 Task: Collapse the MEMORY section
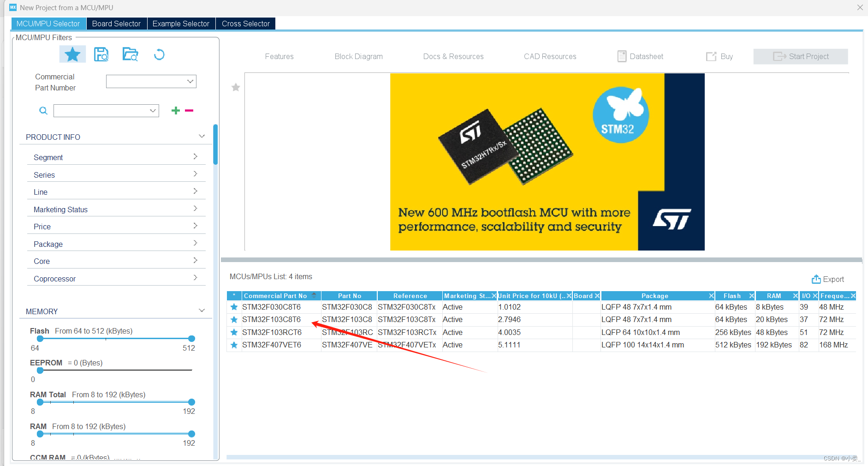coord(202,311)
